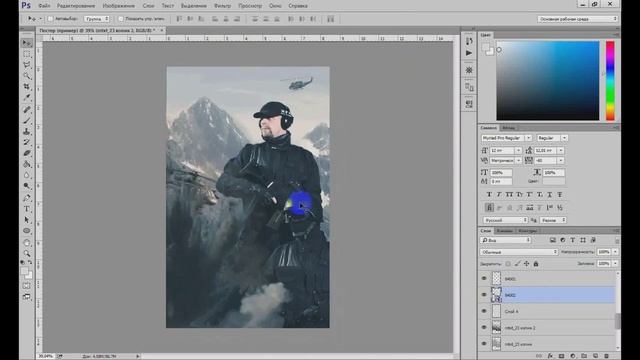Open the anti-aliasing Резкое dropdown
Screen dimensions: 640x360
point(553,220)
